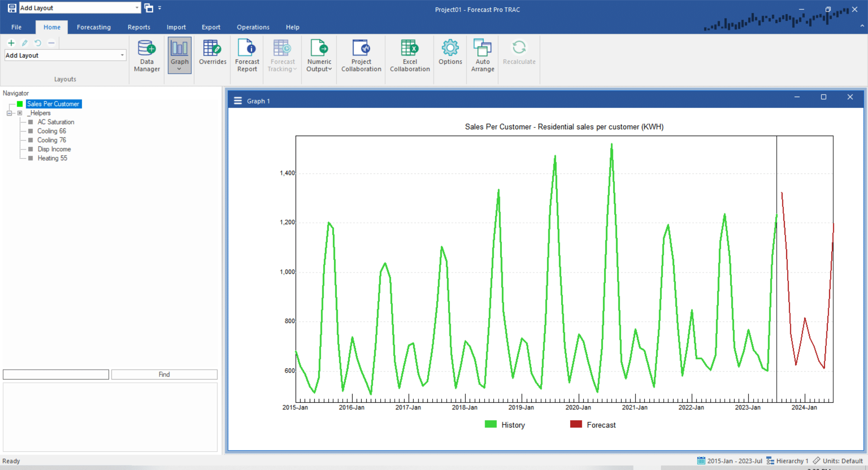The width and height of the screenshot is (868, 470).
Task: Open the Reports ribbon tab
Action: tap(139, 27)
